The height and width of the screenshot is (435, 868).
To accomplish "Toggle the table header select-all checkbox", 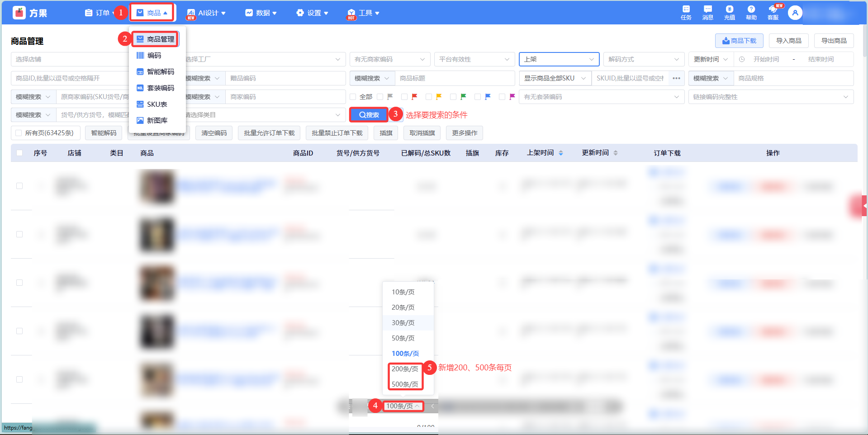I will coord(19,153).
